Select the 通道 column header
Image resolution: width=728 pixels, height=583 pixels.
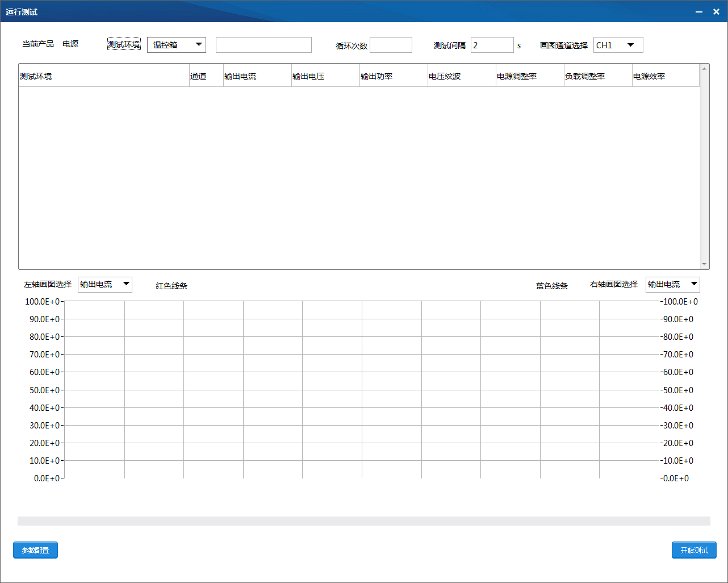[x=206, y=76]
